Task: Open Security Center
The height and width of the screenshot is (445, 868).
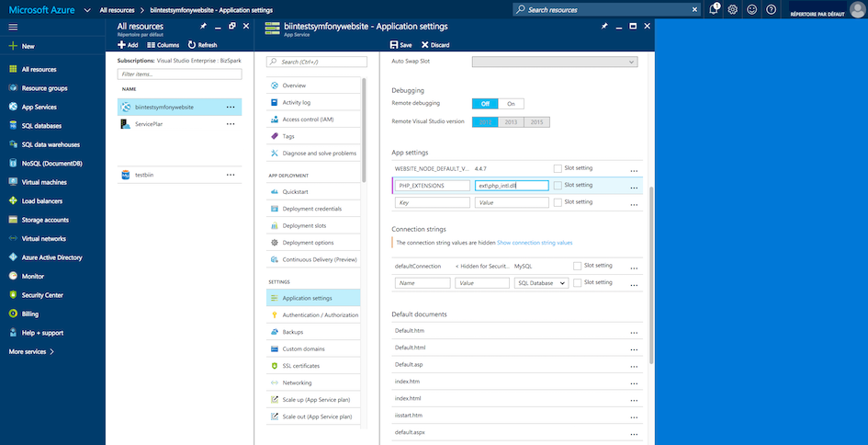Action: tap(42, 295)
